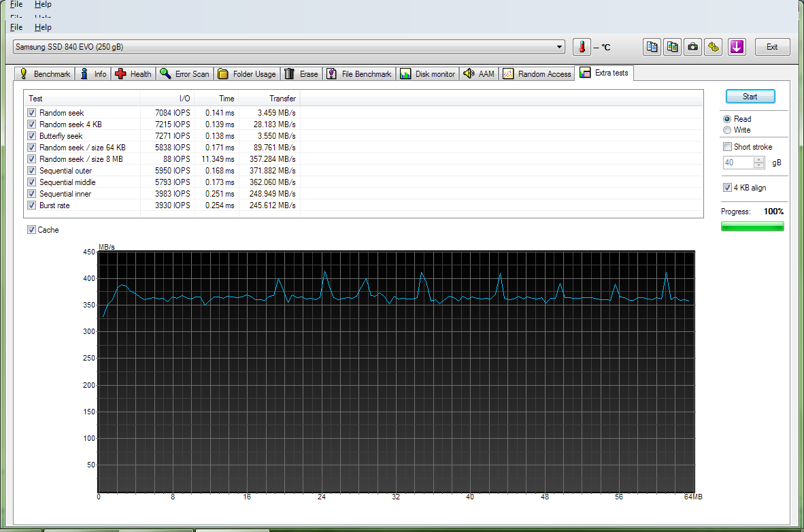This screenshot has width=804, height=532.
Task: Click the Benchmark tab lightbulb icon
Action: pyautogui.click(x=24, y=74)
